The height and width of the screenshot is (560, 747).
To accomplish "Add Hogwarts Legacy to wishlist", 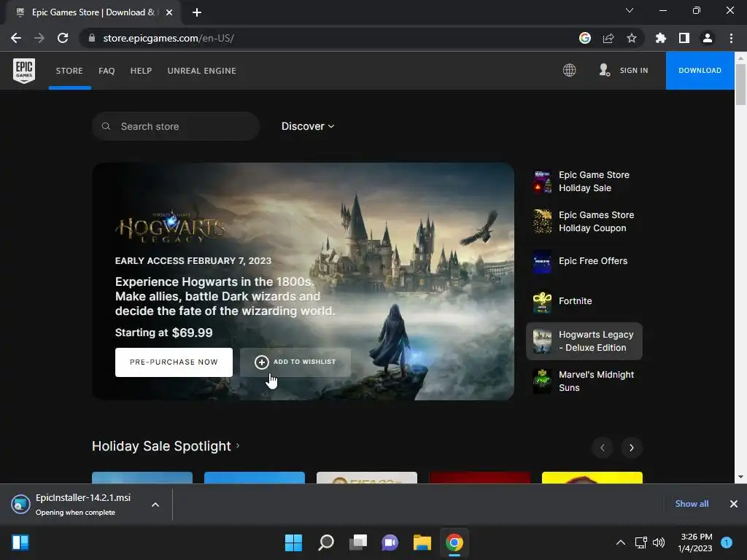I will [x=295, y=362].
